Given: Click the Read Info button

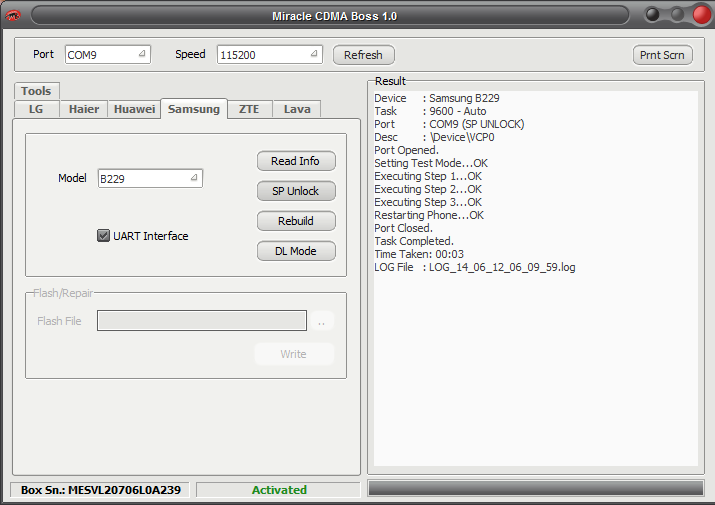Looking at the screenshot, I should 296,161.
